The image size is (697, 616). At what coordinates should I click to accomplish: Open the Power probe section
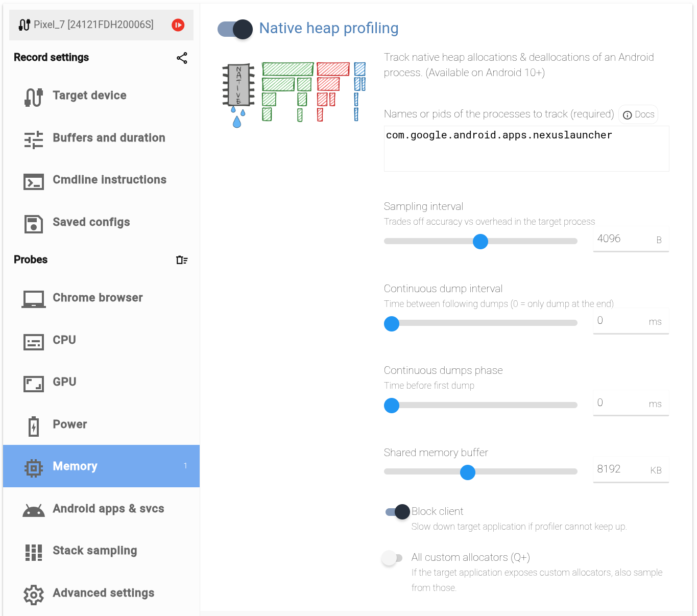point(69,424)
